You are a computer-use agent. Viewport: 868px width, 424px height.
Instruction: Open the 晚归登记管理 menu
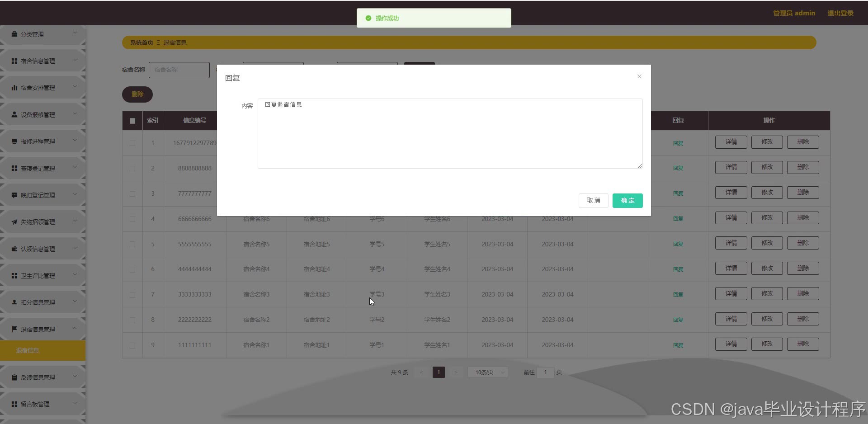(x=42, y=195)
